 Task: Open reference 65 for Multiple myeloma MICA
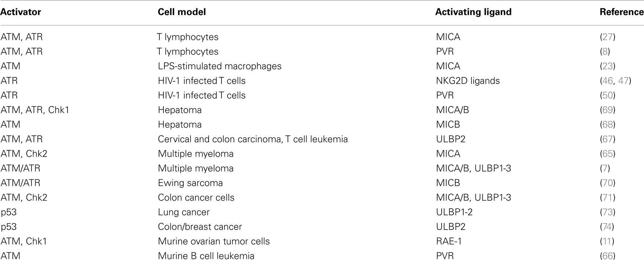coord(608,154)
